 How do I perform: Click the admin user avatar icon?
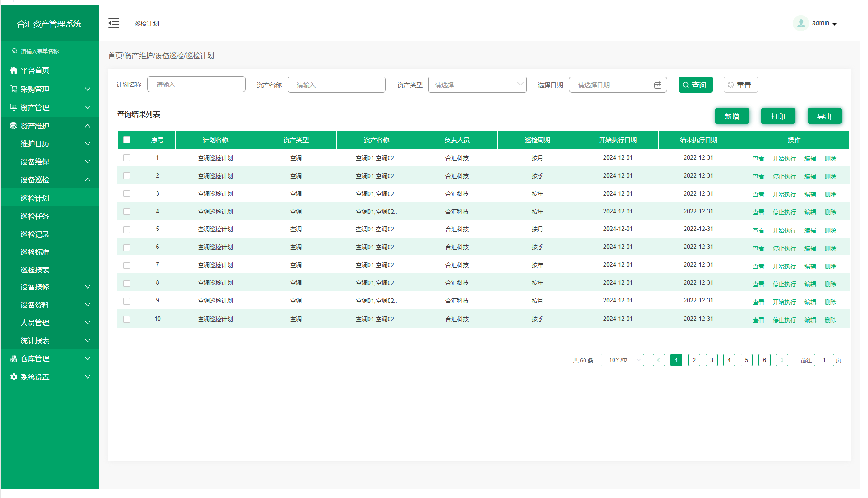(x=801, y=23)
